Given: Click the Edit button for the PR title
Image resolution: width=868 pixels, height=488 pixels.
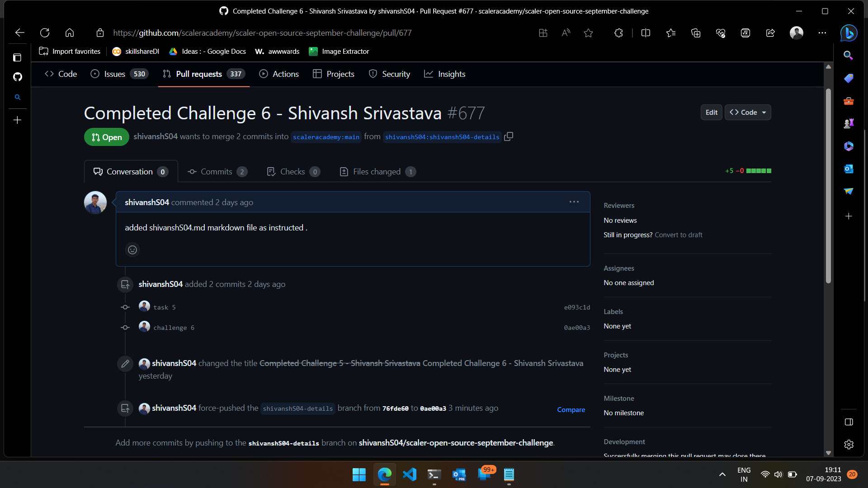Looking at the screenshot, I should 711,112.
